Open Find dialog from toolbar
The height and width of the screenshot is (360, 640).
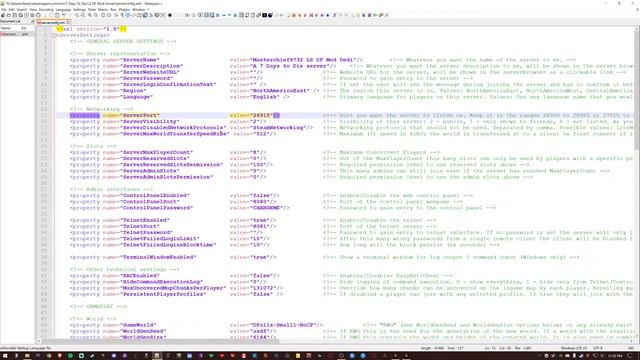click(77, 15)
